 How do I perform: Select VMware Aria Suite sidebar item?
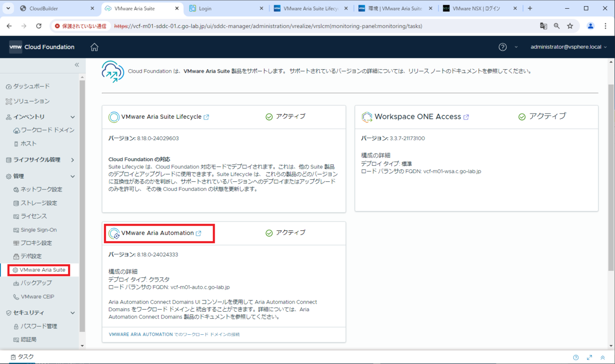(39, 270)
